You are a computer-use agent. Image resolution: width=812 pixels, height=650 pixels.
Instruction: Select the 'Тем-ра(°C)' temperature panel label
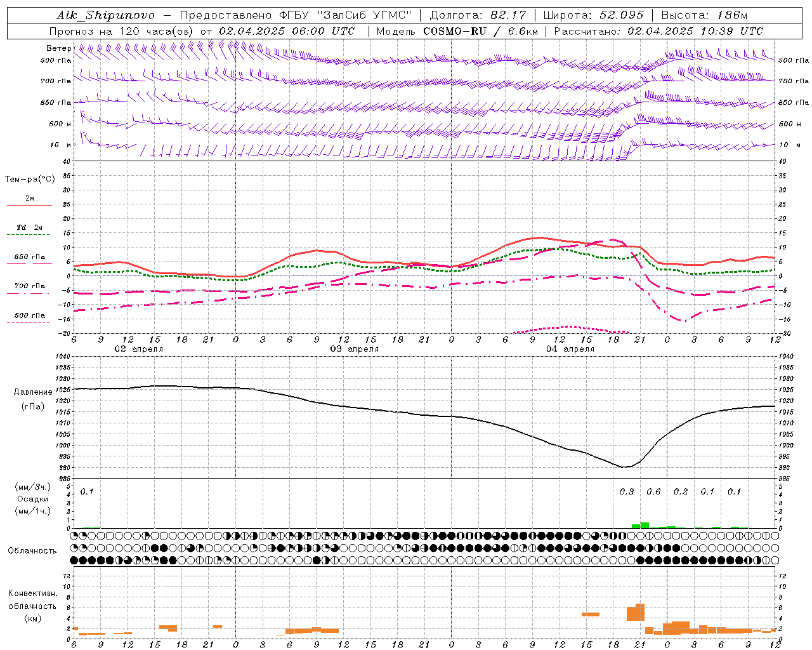30,180
